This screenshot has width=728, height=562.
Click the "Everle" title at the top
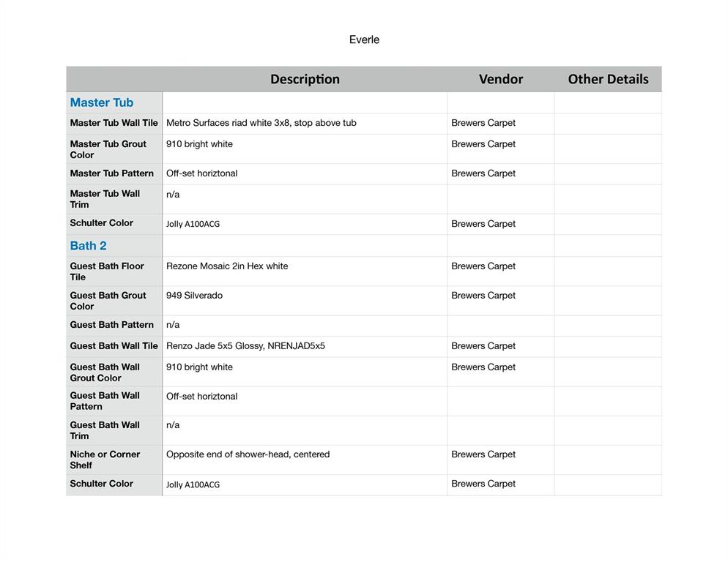364,40
